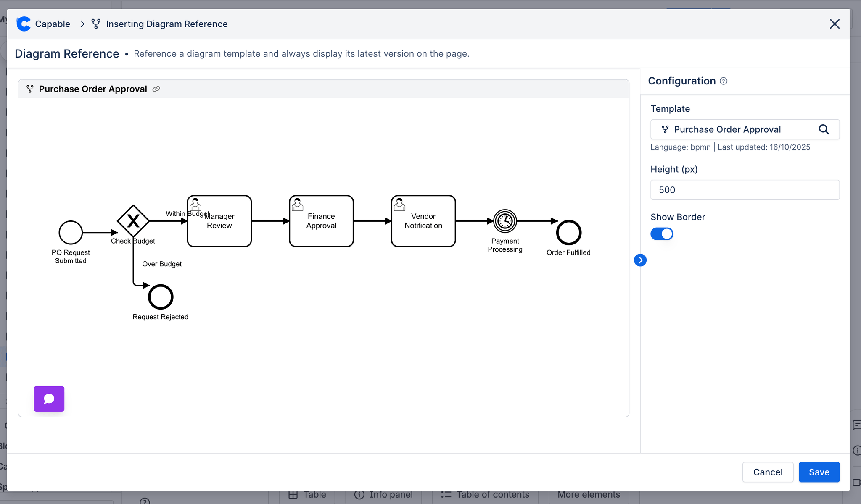The image size is (861, 504).
Task: Click the template search magnifier icon
Action: pyautogui.click(x=824, y=129)
